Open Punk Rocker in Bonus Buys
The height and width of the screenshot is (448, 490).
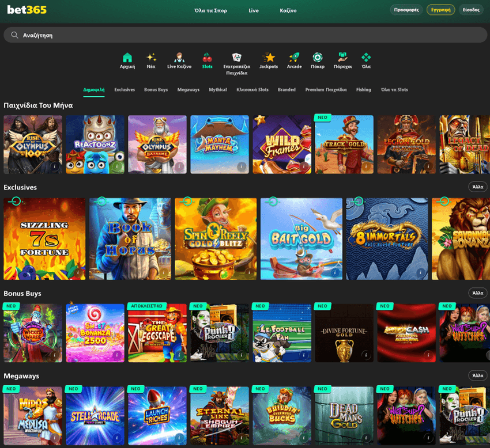220,333
